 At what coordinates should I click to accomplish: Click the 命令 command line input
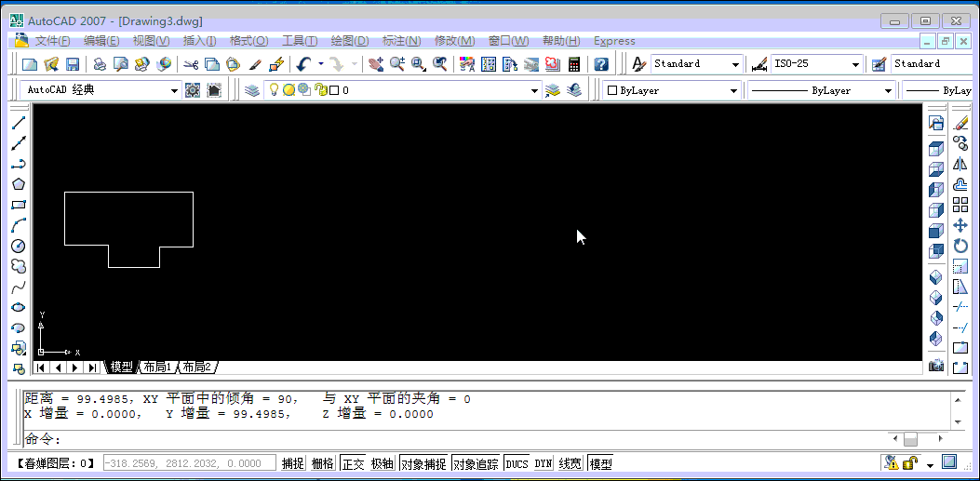(465, 439)
